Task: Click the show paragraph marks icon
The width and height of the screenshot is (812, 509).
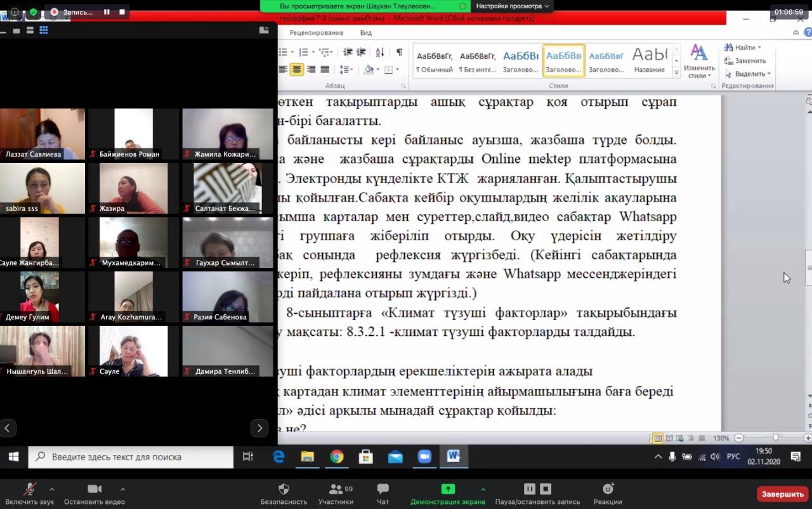Action: pyautogui.click(x=399, y=52)
